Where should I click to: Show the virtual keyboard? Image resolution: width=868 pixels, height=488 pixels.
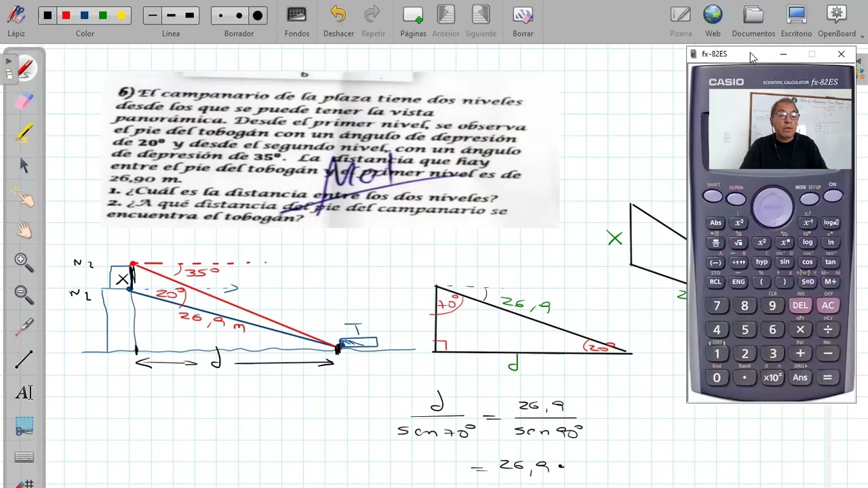(24, 457)
